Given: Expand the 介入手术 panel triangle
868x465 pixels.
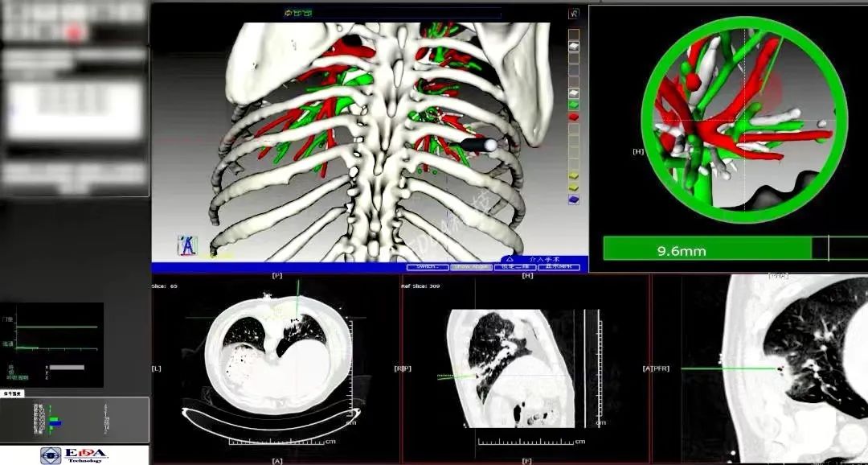Looking at the screenshot, I should point(510,259).
